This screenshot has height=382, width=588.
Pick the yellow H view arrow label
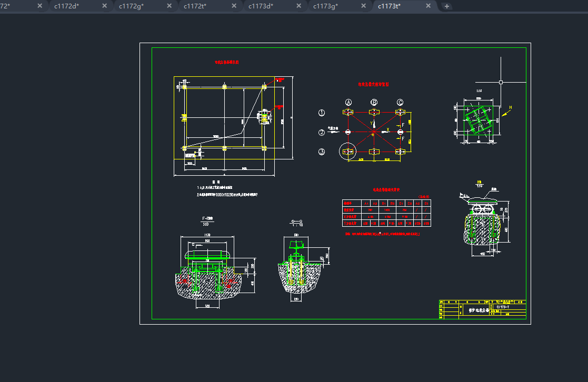[511, 107]
